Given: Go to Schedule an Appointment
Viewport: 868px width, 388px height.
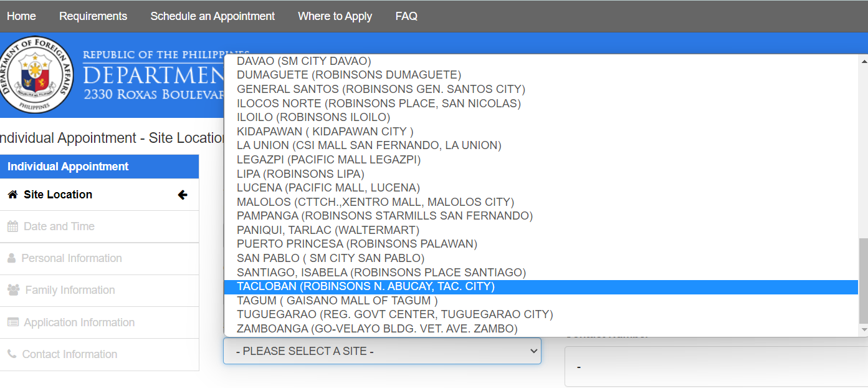Looking at the screenshot, I should pyautogui.click(x=212, y=16).
